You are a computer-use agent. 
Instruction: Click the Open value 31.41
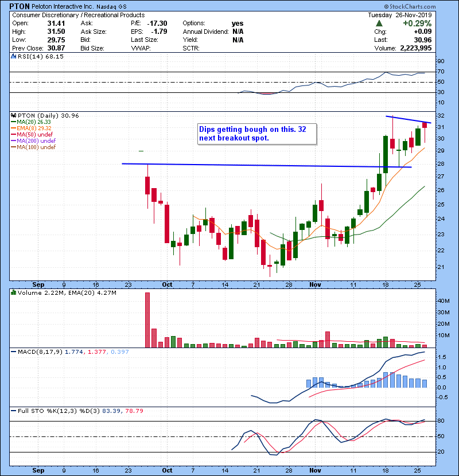click(56, 24)
